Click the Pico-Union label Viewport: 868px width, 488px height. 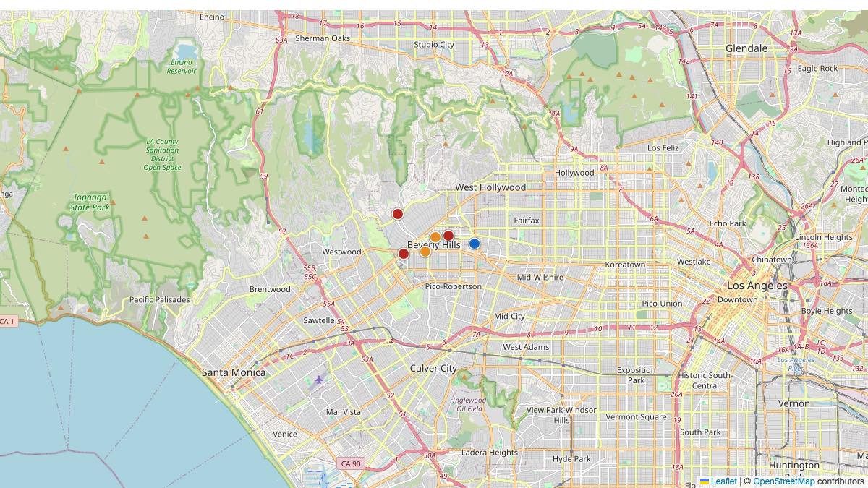pos(662,304)
